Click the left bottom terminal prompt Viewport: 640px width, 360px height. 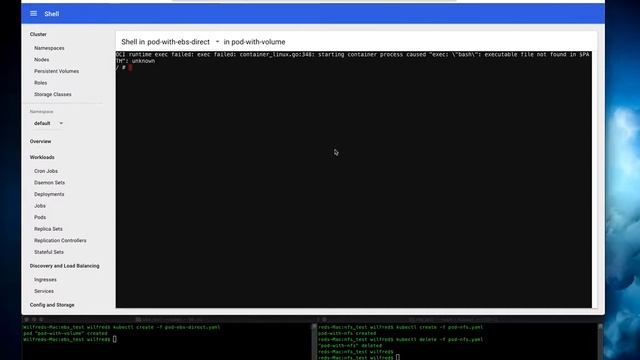tap(70, 339)
